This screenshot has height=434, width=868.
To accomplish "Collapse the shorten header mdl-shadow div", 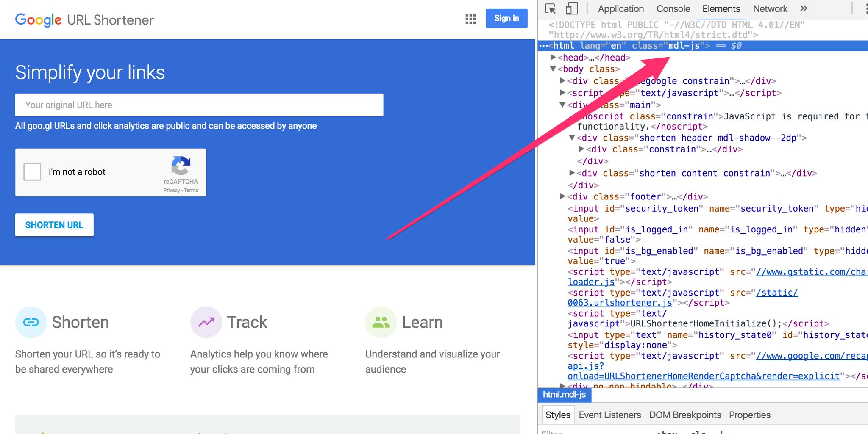I will pos(572,138).
